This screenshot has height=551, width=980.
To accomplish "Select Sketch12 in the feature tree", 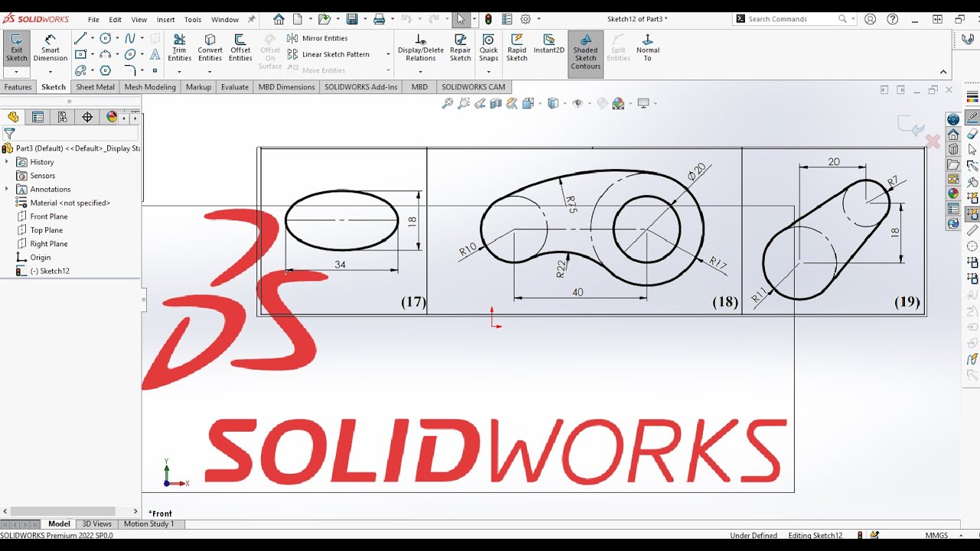I will coord(43,271).
